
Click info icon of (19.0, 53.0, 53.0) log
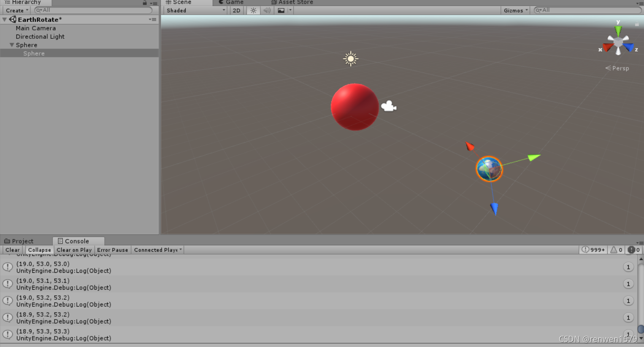8,267
